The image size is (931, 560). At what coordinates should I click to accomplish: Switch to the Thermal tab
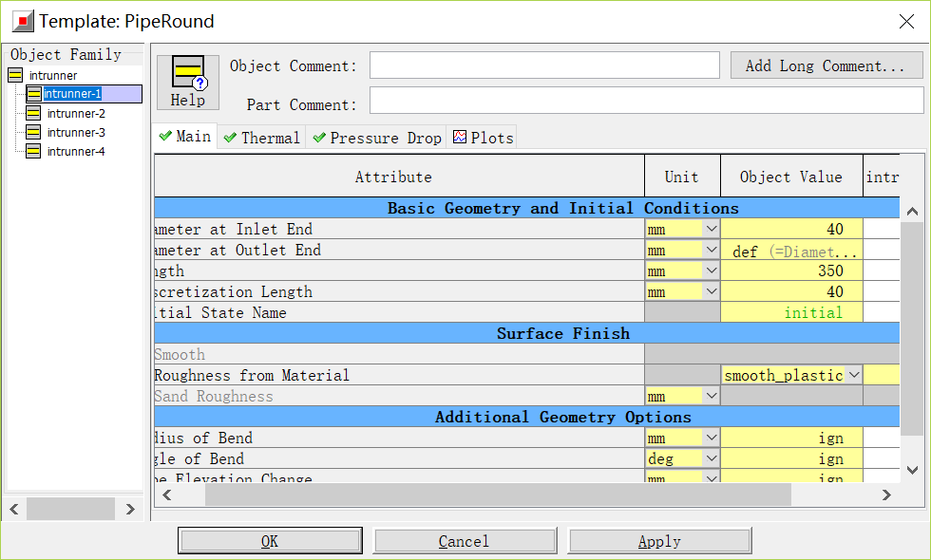point(261,138)
